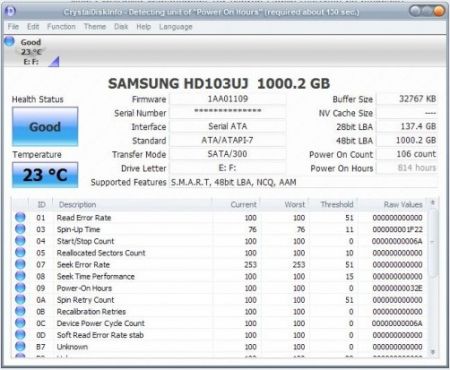Open the Function menu
The image size is (450, 370).
61,27
